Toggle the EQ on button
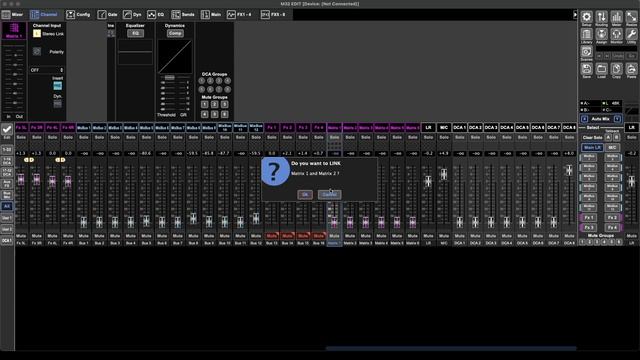Viewport: 640px width, 360px height. [135, 33]
